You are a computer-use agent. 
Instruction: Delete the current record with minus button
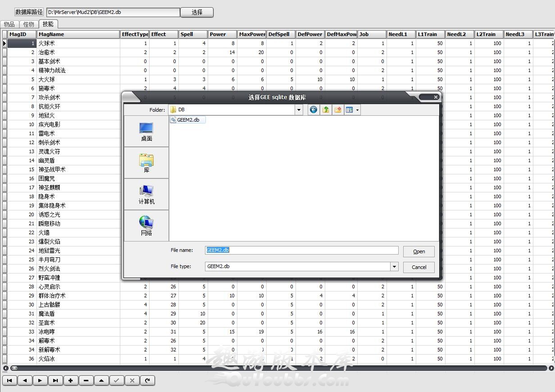point(86,380)
